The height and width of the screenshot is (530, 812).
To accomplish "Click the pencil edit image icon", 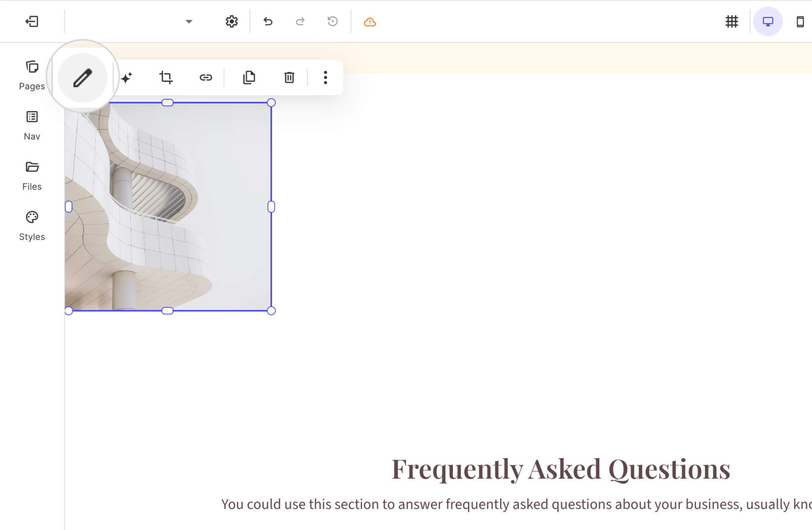I will [x=82, y=78].
